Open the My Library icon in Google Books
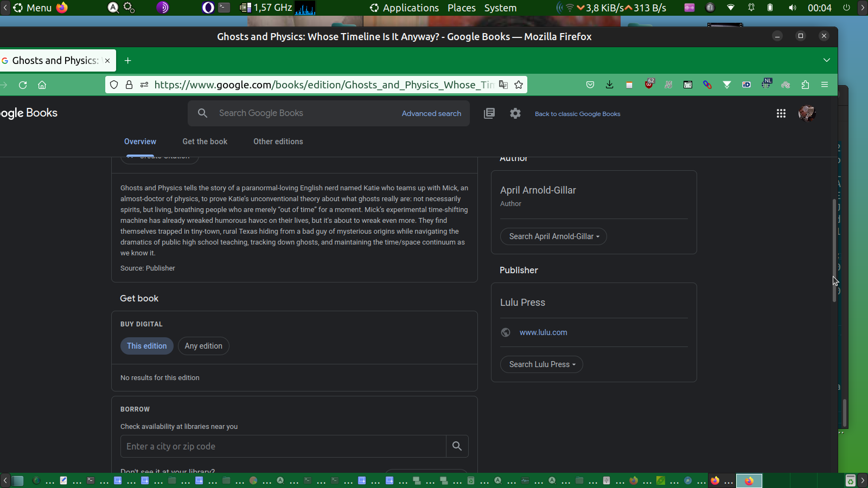Viewport: 868px width, 488px height. click(489, 113)
